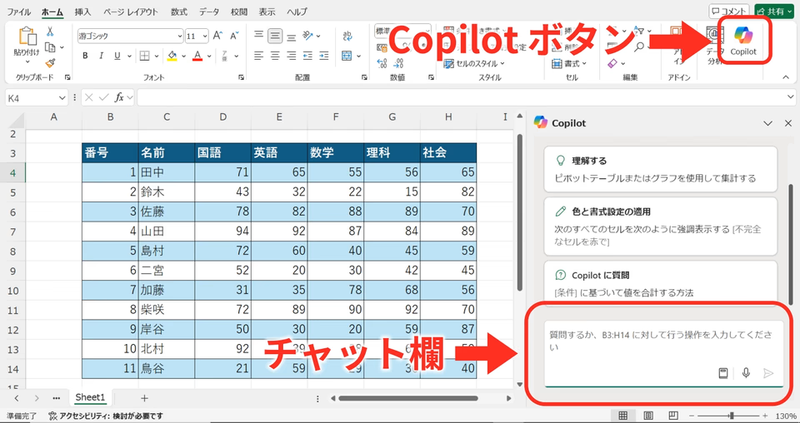This screenshot has width=800, height=423.
Task: Toggle Italic formatting
Action: pyautogui.click(x=101, y=56)
